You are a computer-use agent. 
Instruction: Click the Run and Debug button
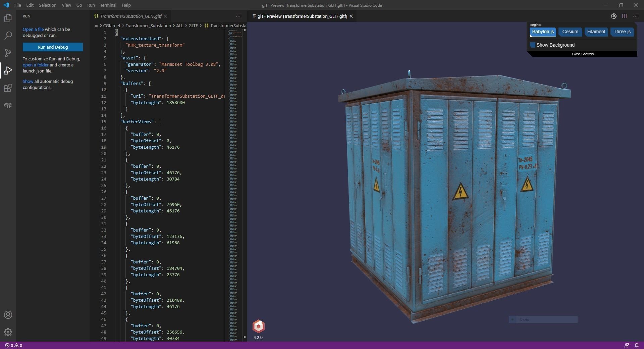click(x=53, y=47)
